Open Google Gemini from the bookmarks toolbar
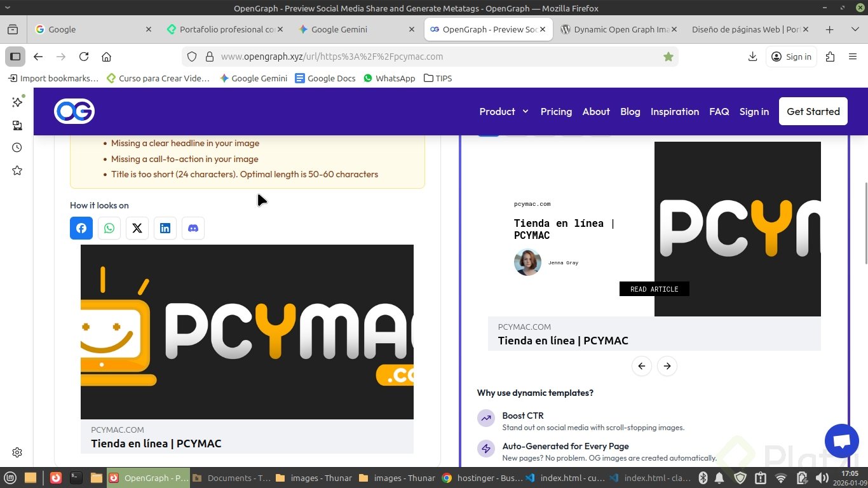Screen dimensions: 868x488 point(254,78)
